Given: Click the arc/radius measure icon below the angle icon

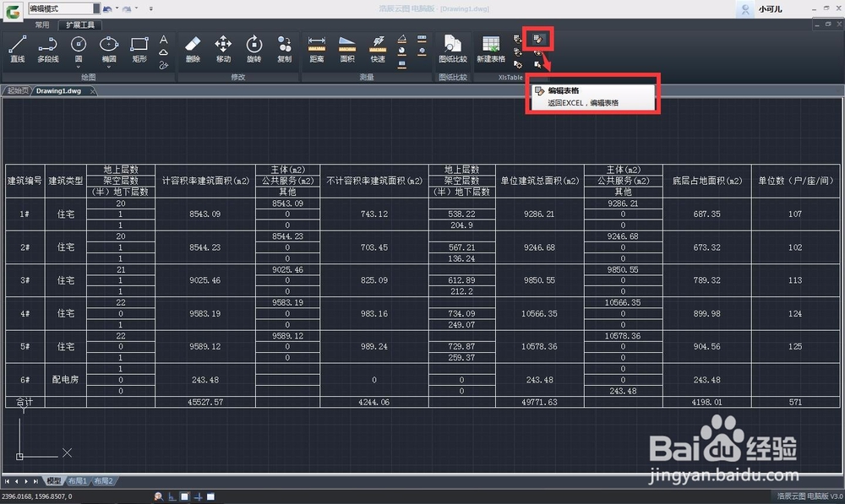Looking at the screenshot, I should [402, 51].
